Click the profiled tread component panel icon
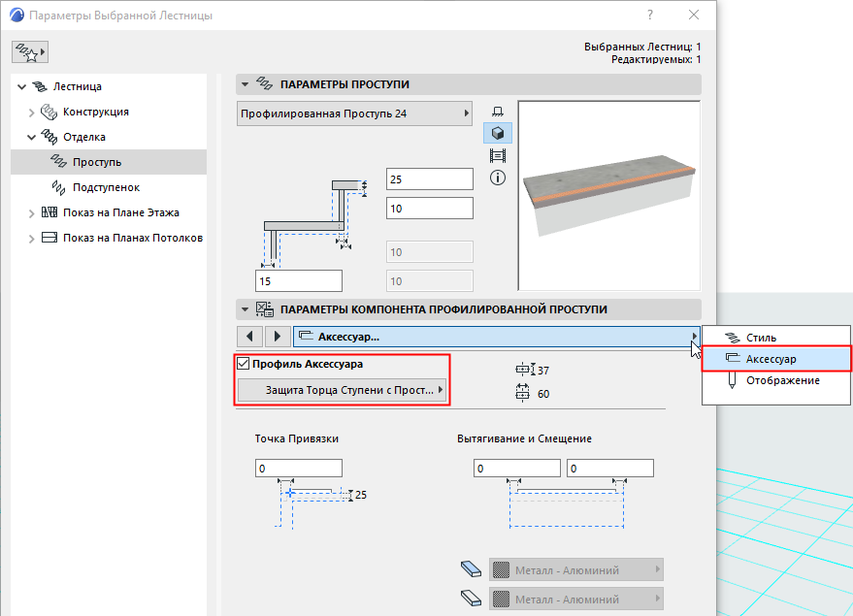 (265, 309)
